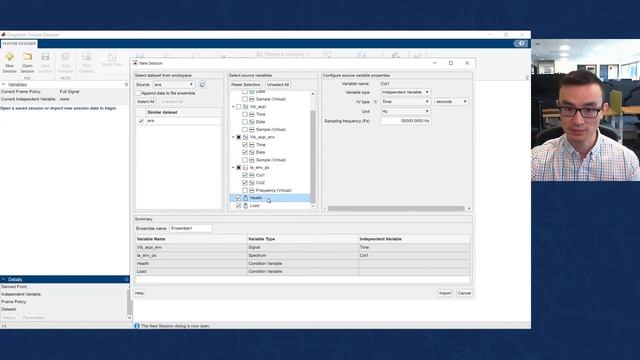Screen dimensions: 640x360
Task: Click the New Session dialog title icon
Action: pos(135,63)
